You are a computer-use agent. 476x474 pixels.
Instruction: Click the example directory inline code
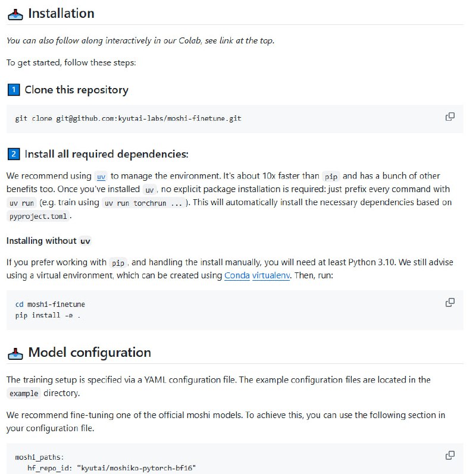tap(24, 394)
